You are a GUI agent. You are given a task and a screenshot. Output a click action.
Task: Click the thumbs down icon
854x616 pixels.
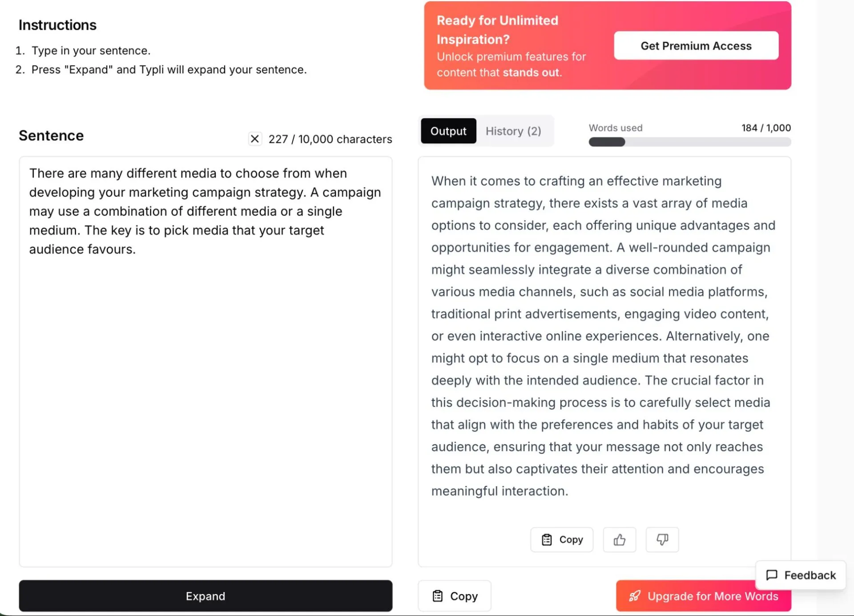pyautogui.click(x=662, y=540)
